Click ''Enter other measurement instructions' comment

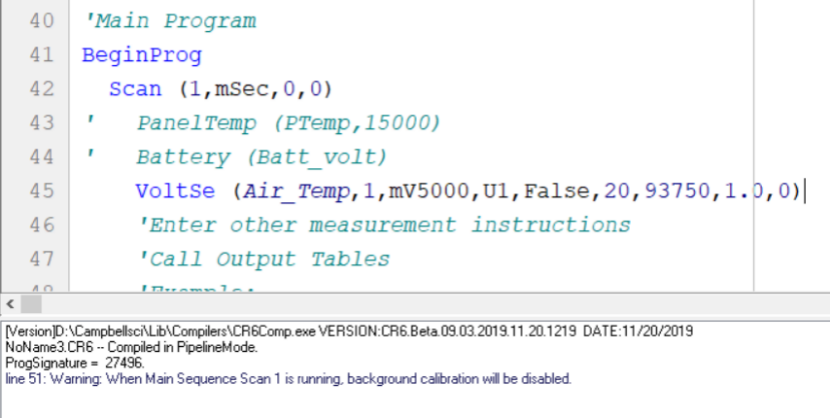point(384,225)
